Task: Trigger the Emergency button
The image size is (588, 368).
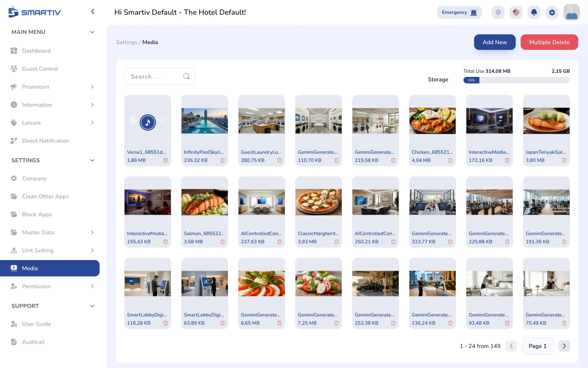Action: click(459, 12)
